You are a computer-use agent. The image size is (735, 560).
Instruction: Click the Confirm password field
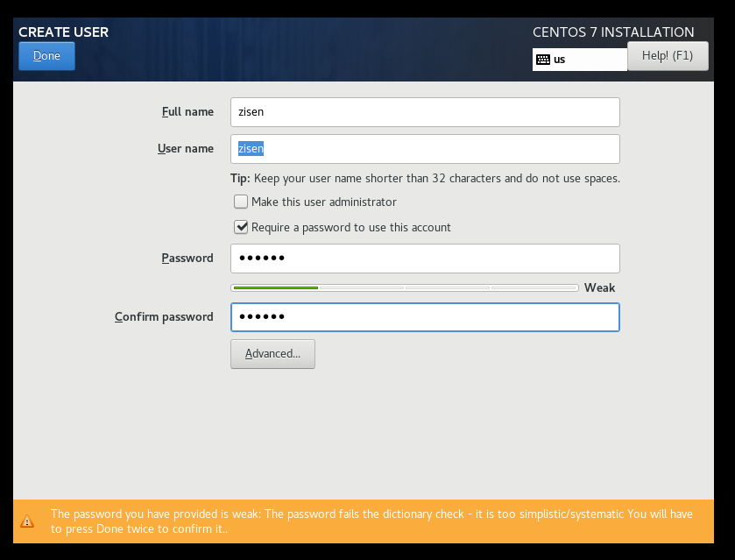[425, 317]
